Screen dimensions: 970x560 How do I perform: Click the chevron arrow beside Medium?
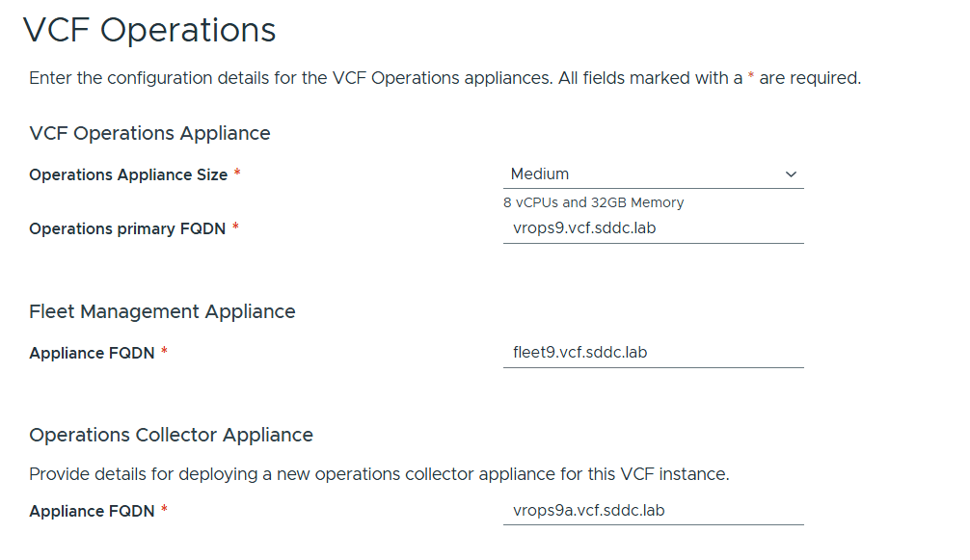point(791,174)
